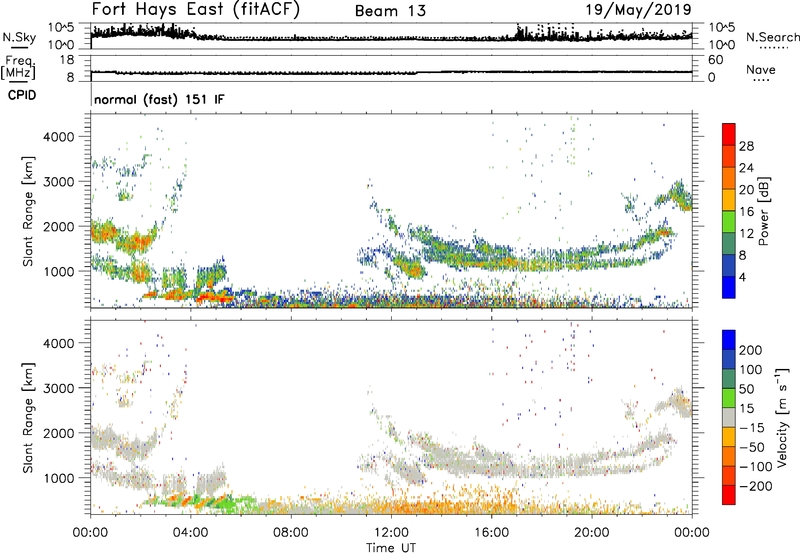Click the "16:00" time tick label

pyautogui.click(x=491, y=533)
